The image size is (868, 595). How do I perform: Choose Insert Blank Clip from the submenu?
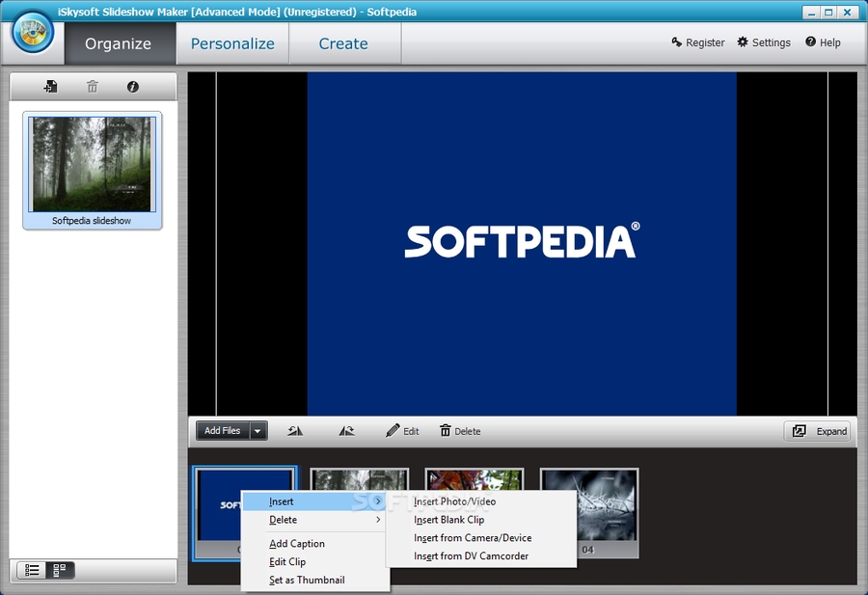(x=449, y=520)
